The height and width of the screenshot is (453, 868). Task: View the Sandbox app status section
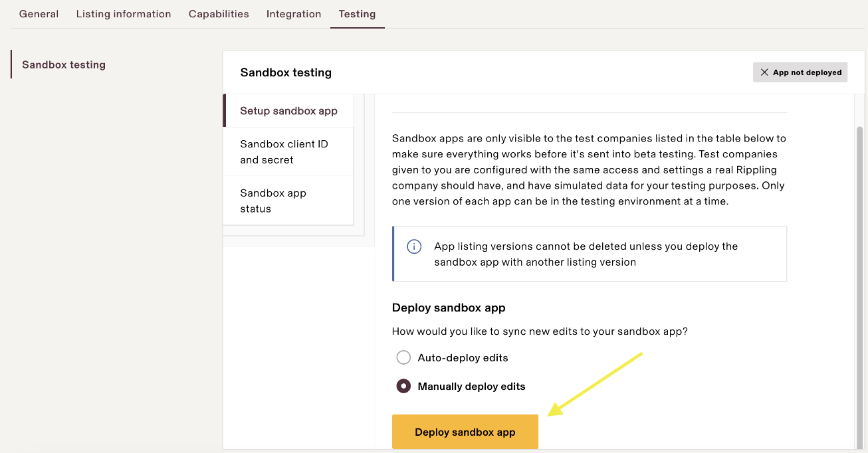click(x=273, y=201)
